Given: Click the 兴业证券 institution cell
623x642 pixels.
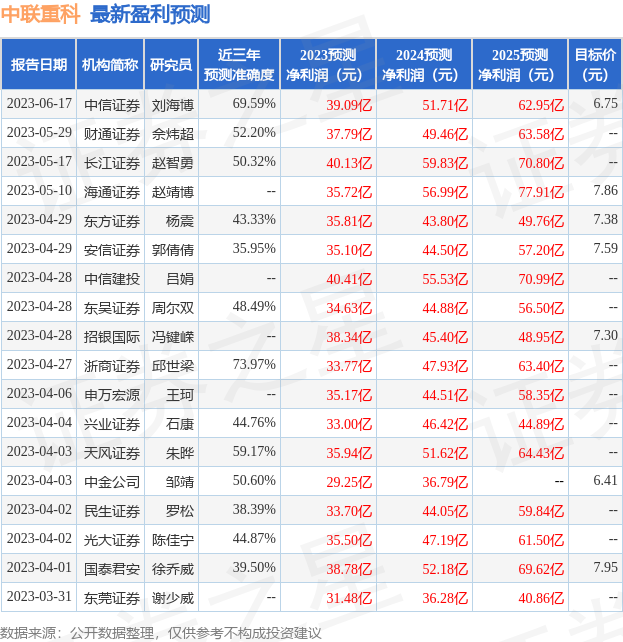Looking at the screenshot, I should click(x=112, y=424).
